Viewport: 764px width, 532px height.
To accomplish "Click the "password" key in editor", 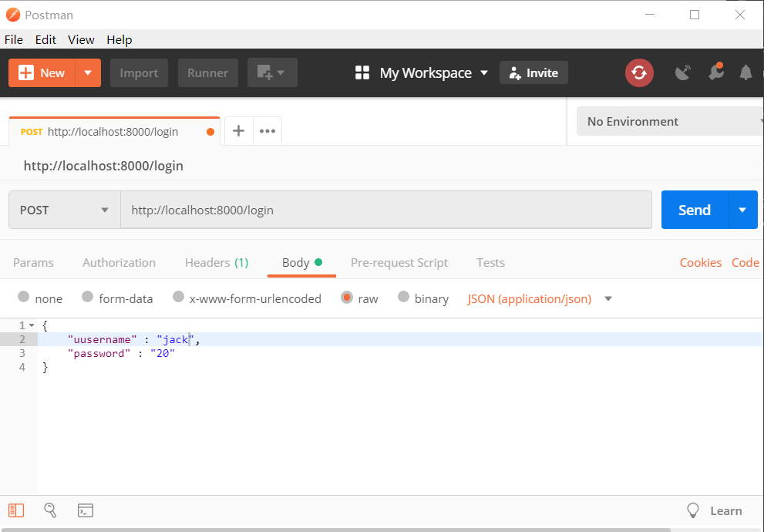I will pyautogui.click(x=99, y=354).
